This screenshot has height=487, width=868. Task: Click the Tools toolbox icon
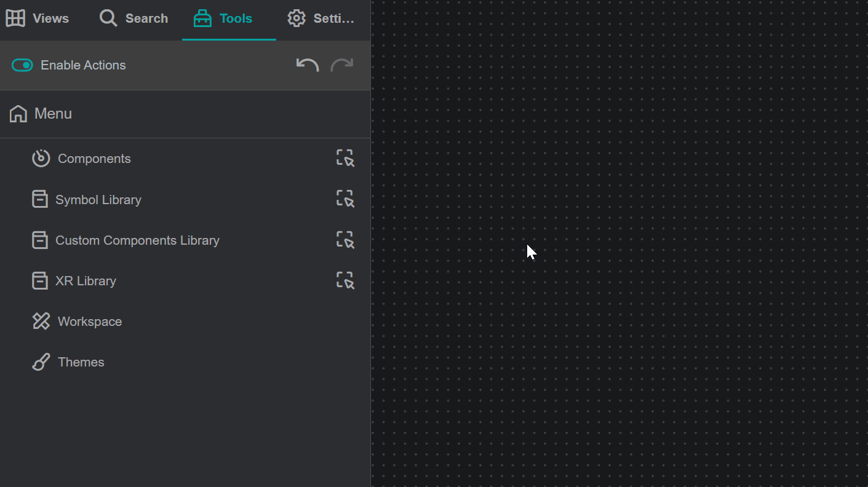202,18
